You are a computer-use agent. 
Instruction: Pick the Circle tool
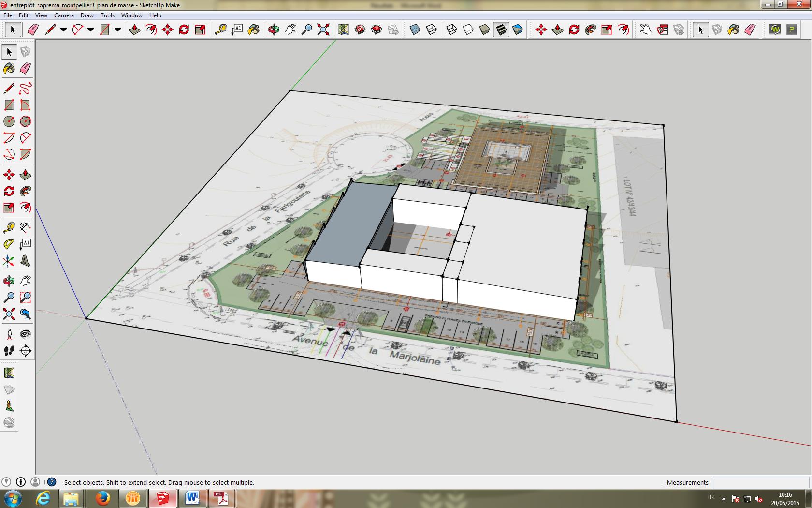tap(9, 121)
